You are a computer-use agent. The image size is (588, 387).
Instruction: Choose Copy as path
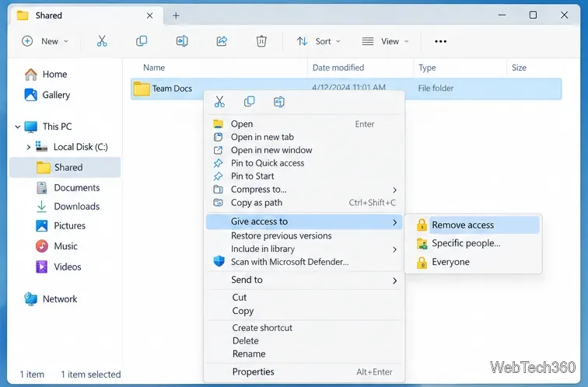(x=305, y=203)
